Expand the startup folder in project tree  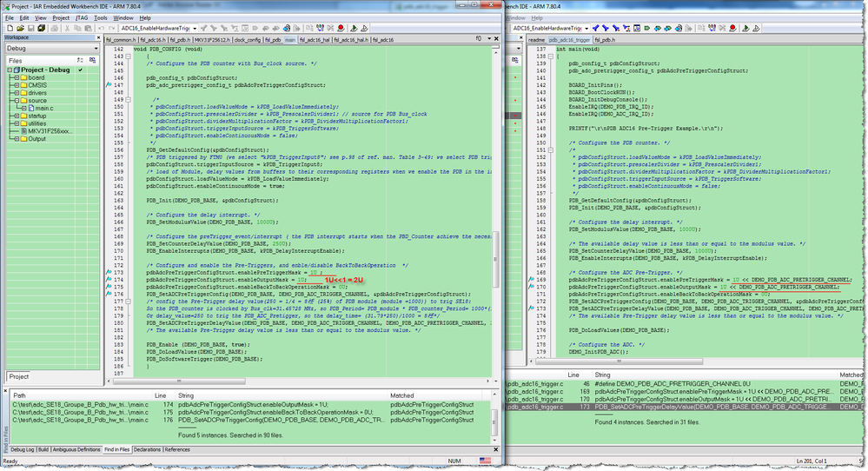pos(17,116)
